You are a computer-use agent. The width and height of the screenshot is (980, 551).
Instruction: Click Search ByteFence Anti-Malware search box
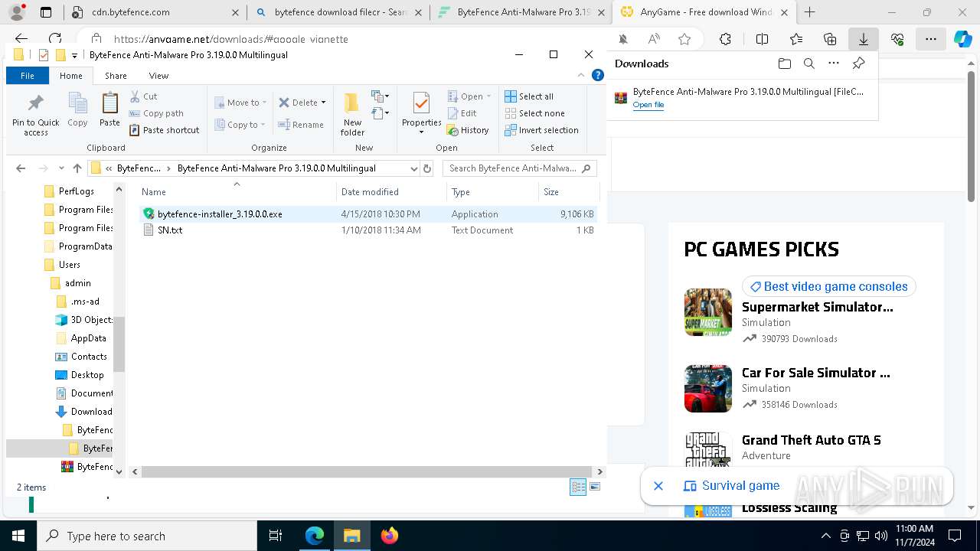click(519, 168)
